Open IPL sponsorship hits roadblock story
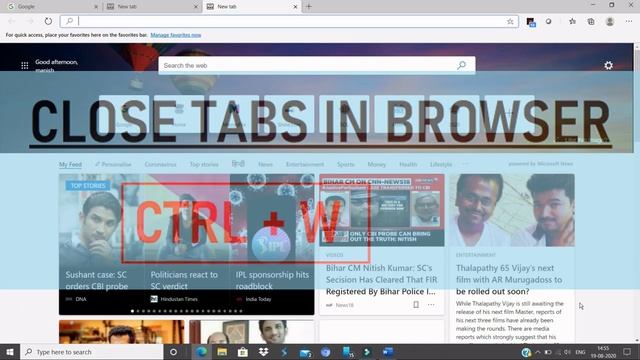The height and width of the screenshot is (360, 640). coord(272,280)
